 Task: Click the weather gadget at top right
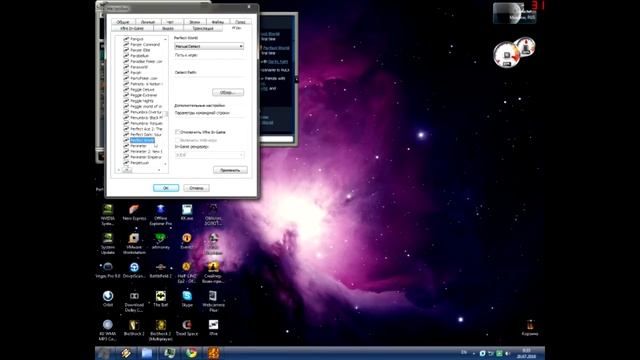[x=514, y=13]
